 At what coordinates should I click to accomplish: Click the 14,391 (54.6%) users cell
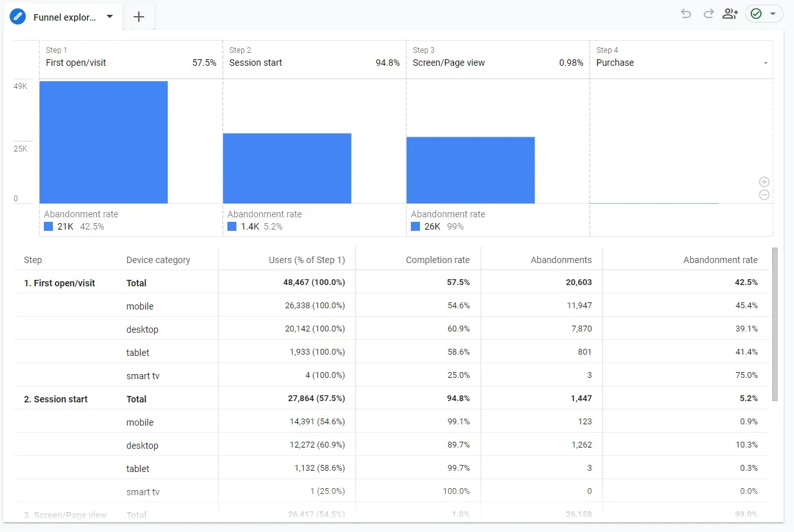[317, 422]
